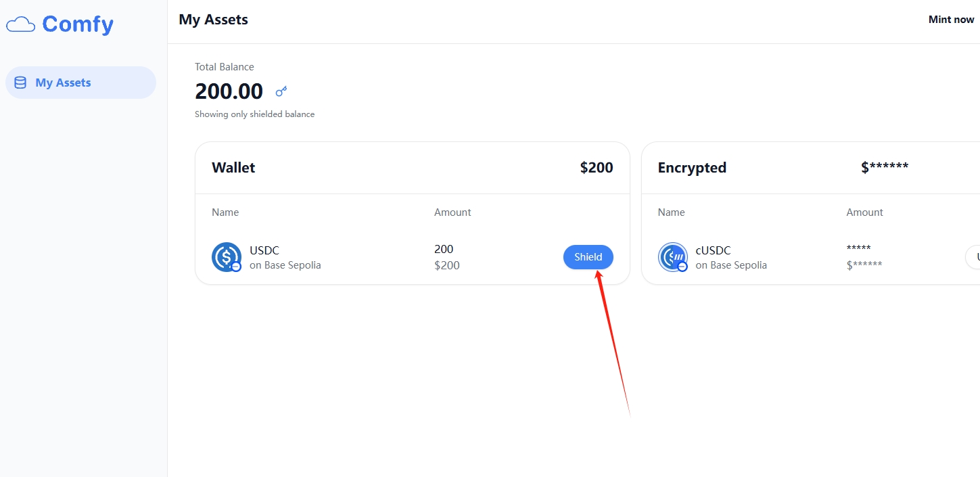This screenshot has height=477, width=980.
Task: Reveal the hidden Encrypted balance
Action: (885, 167)
